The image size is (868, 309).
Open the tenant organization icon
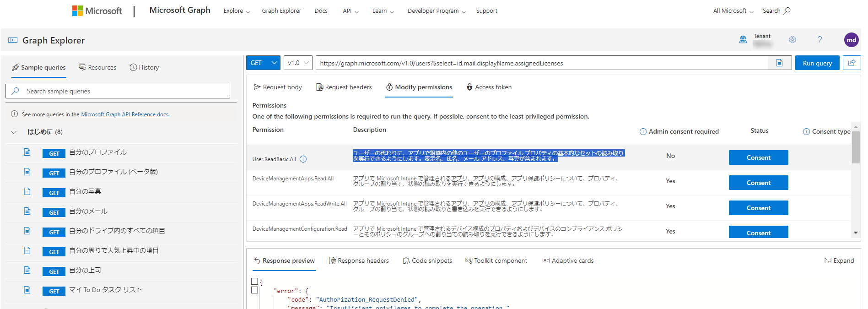click(x=743, y=40)
